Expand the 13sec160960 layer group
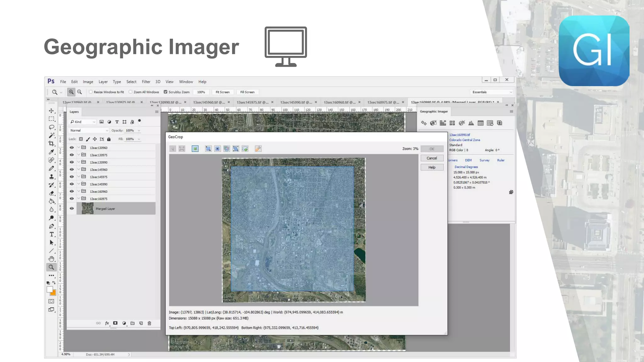 pyautogui.click(x=79, y=191)
